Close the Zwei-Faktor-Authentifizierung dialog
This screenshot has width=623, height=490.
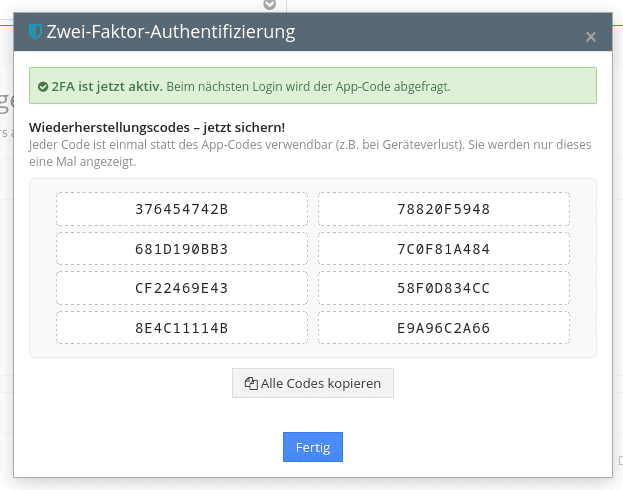590,37
